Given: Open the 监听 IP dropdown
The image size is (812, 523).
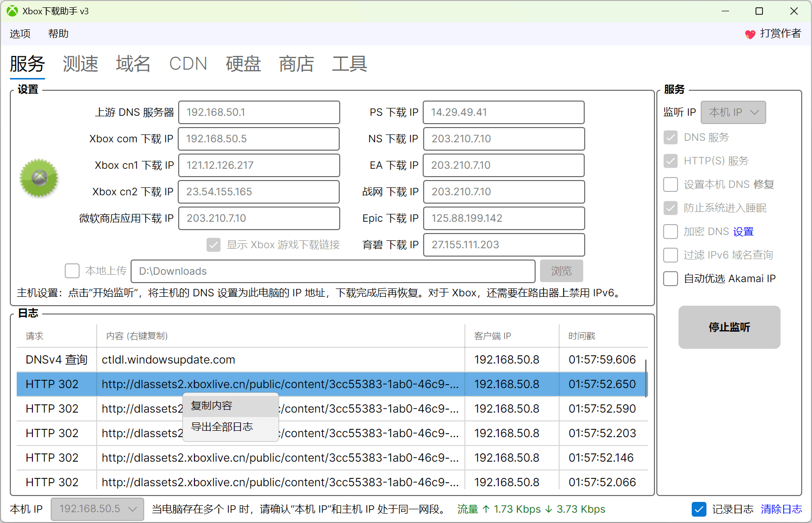Looking at the screenshot, I should click(733, 112).
